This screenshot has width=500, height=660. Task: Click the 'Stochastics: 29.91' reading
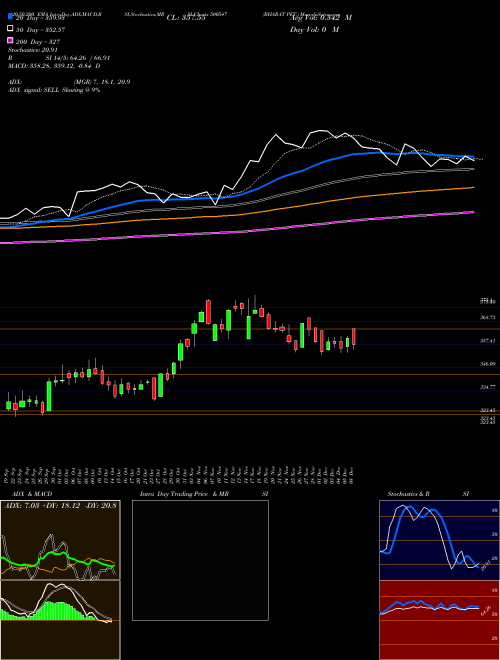[x=33, y=50]
